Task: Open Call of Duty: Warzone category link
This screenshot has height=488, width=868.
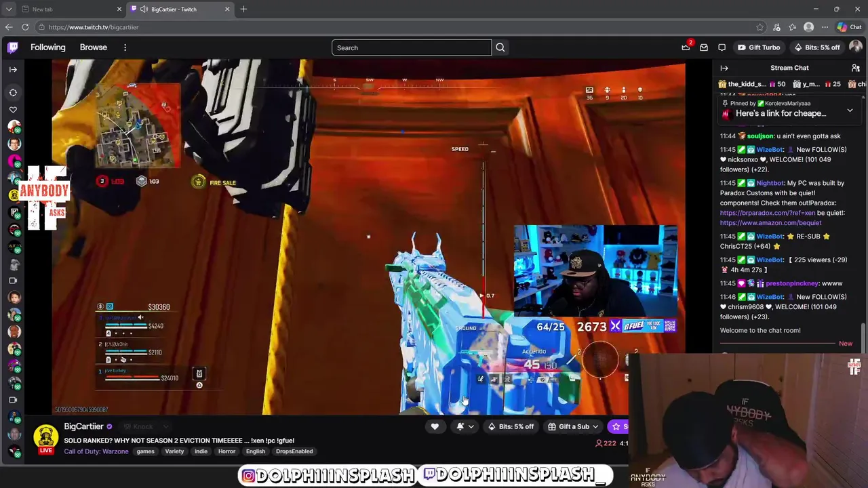Action: pyautogui.click(x=96, y=451)
